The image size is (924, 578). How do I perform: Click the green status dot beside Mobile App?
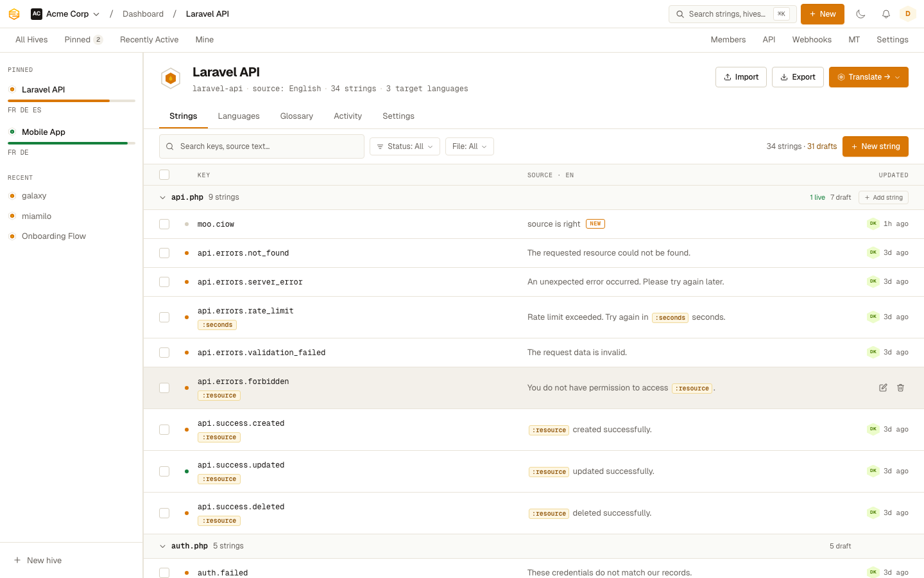[x=12, y=132]
